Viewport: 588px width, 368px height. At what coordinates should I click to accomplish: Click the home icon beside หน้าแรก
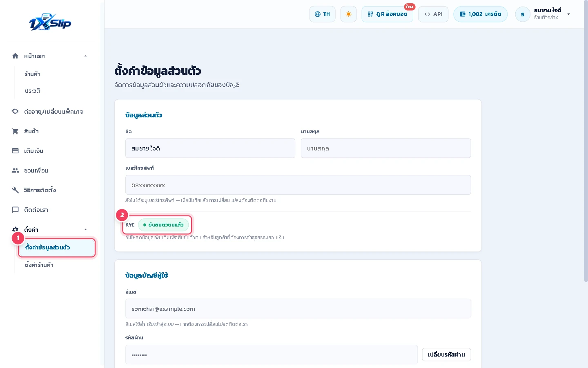[x=16, y=56]
